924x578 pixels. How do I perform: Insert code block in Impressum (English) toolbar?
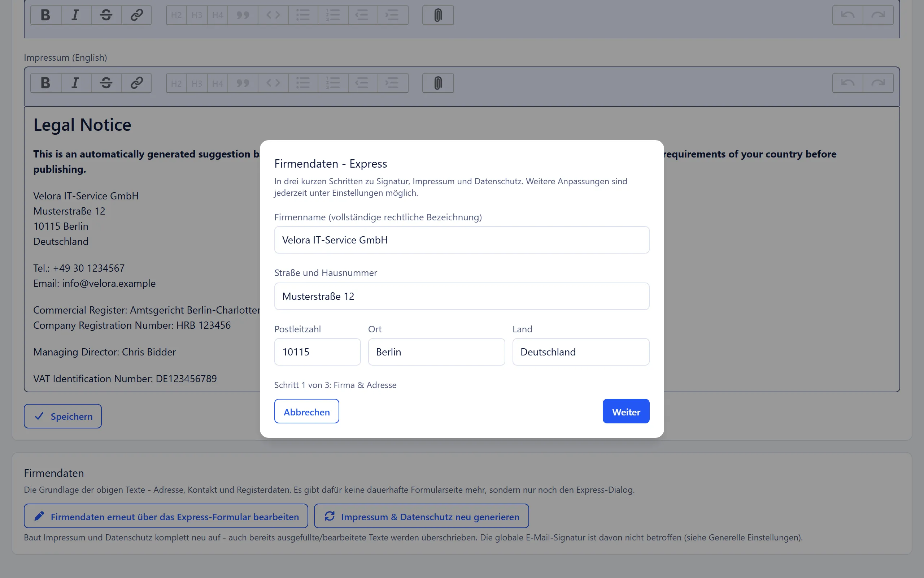click(x=273, y=83)
